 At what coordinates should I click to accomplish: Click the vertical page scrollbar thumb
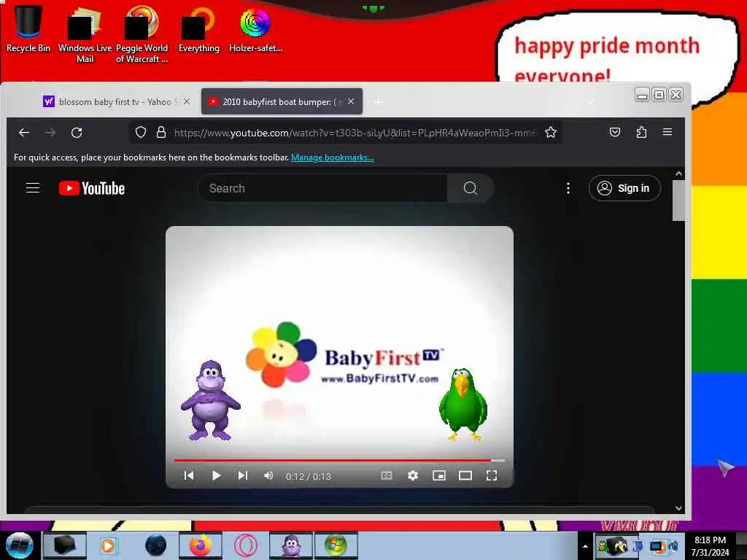678,200
